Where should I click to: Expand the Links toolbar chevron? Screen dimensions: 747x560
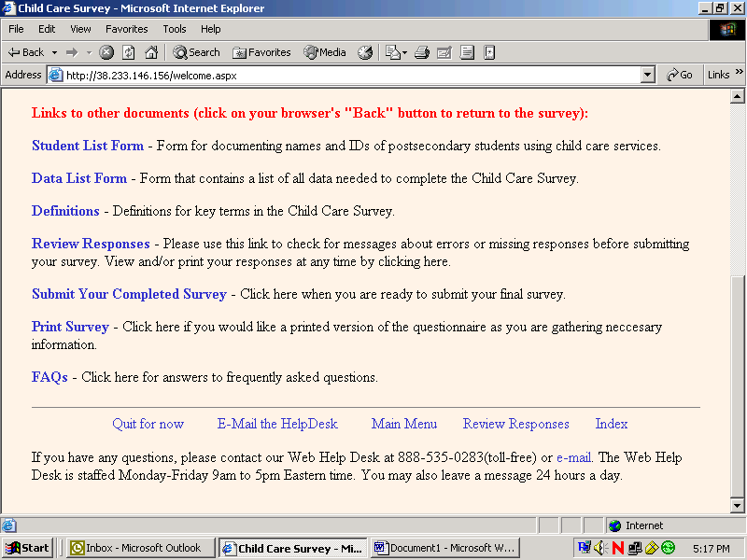coord(740,73)
